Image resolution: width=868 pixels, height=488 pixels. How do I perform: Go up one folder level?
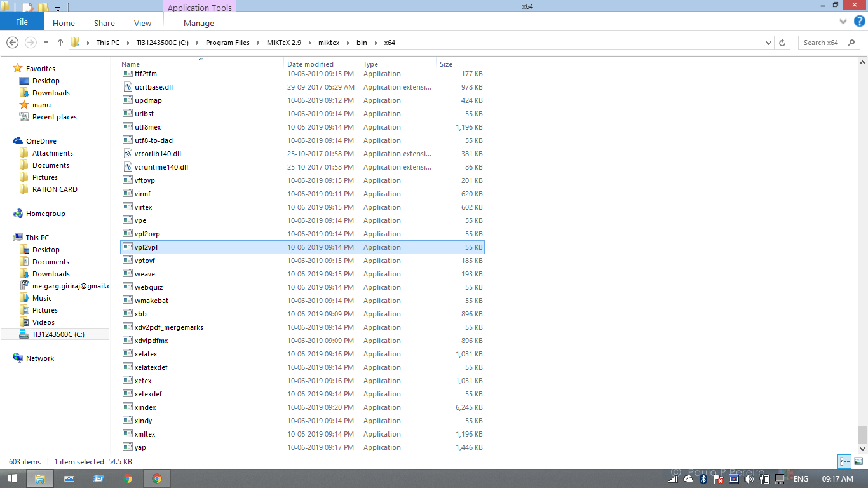60,43
